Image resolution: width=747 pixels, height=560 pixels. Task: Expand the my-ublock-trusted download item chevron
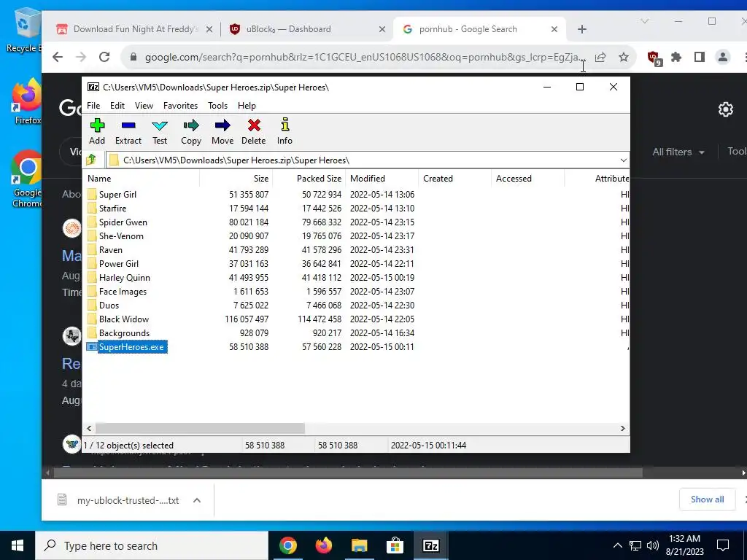[x=197, y=500]
